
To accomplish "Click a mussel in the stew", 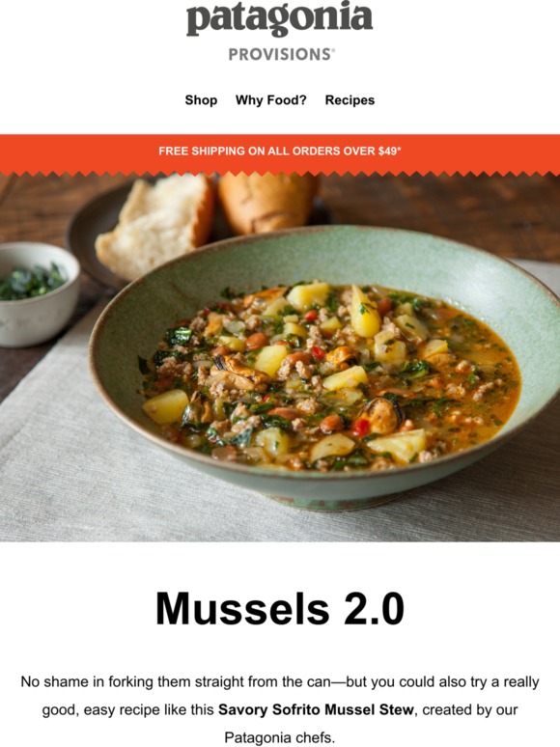I will pyautogui.click(x=383, y=414).
